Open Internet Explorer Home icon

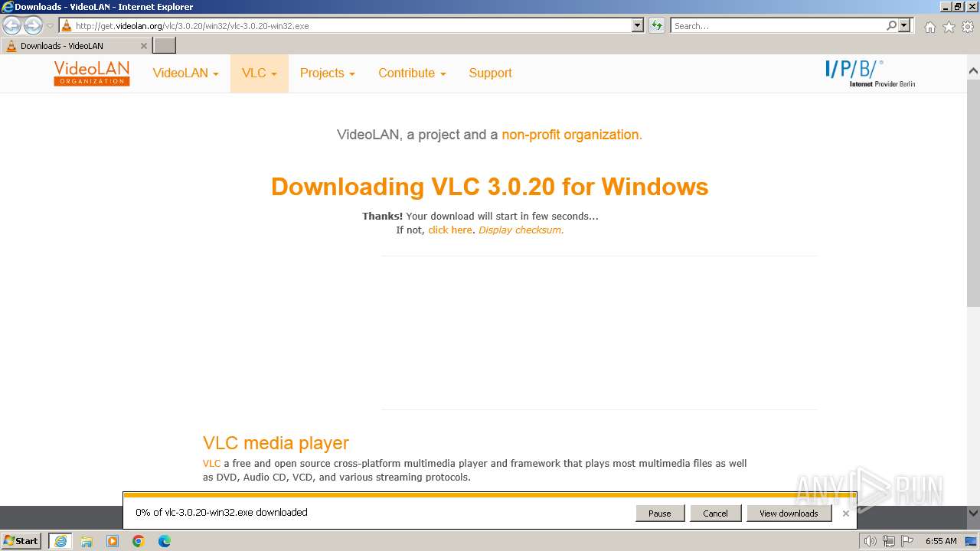(x=929, y=27)
